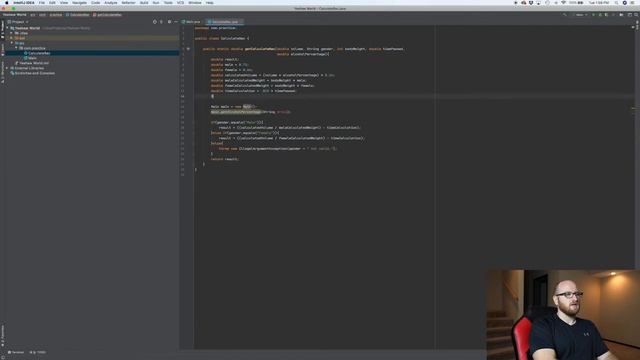The height and width of the screenshot is (360, 640).
Task: Open macOS Spotlight search
Action: [616, 3]
